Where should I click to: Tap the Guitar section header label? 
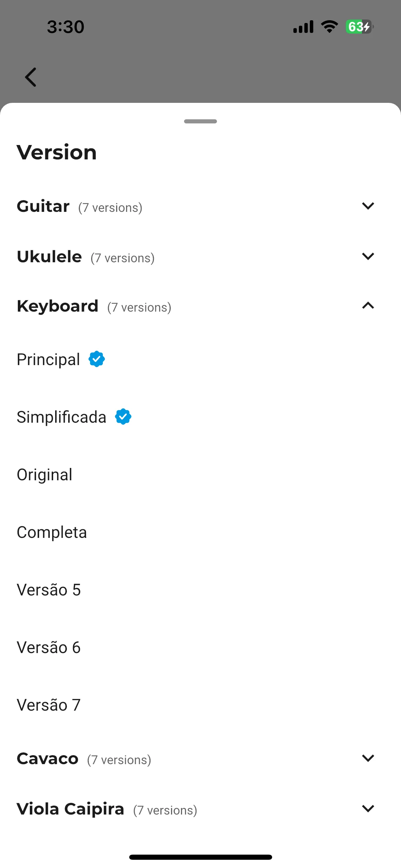[x=43, y=206]
